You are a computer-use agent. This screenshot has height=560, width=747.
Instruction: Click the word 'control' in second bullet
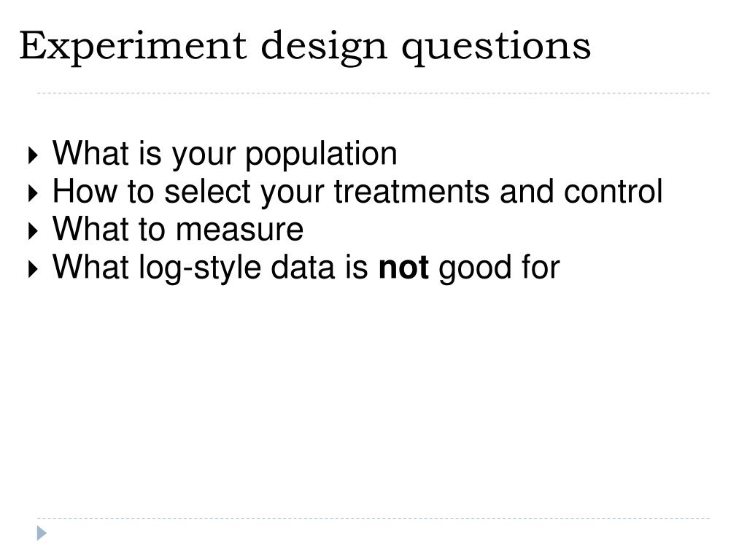coord(613,192)
